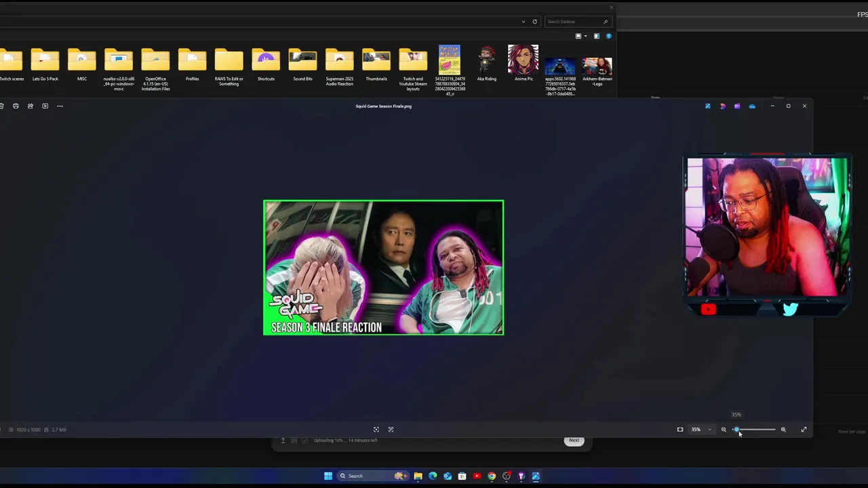The image size is (868, 488).
Task: Open the File Explorer view layout dropdown
Action: click(x=580, y=36)
